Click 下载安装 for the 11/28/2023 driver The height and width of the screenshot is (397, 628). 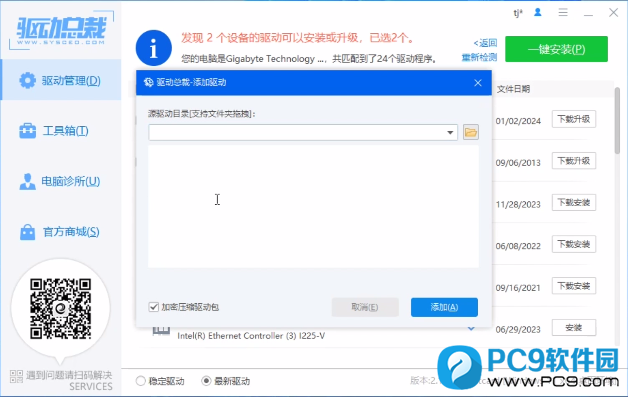[x=574, y=203]
